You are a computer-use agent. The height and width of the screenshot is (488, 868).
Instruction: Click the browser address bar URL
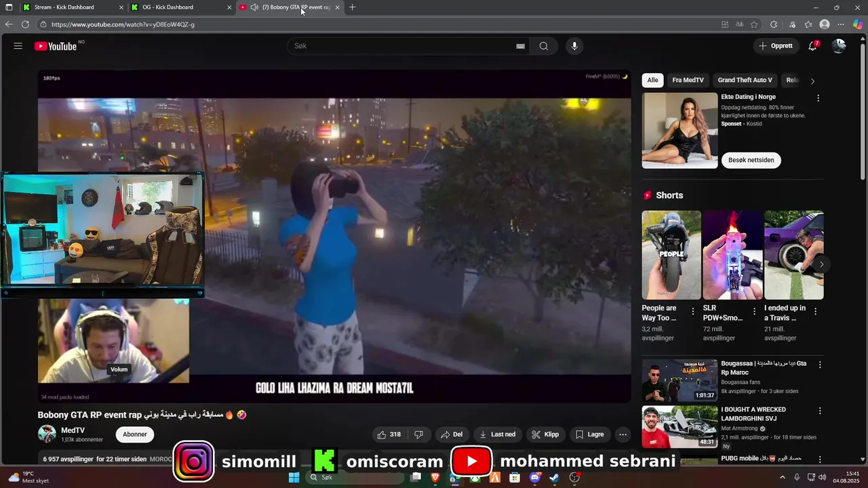coord(123,24)
